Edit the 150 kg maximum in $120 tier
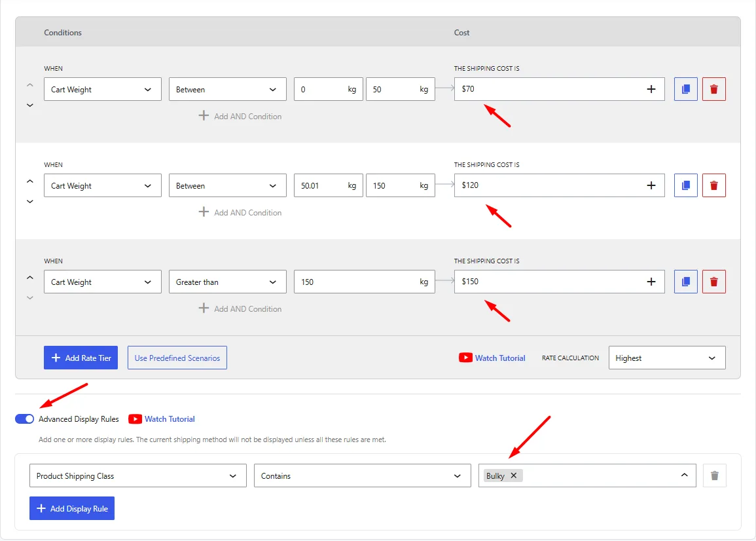 click(400, 185)
